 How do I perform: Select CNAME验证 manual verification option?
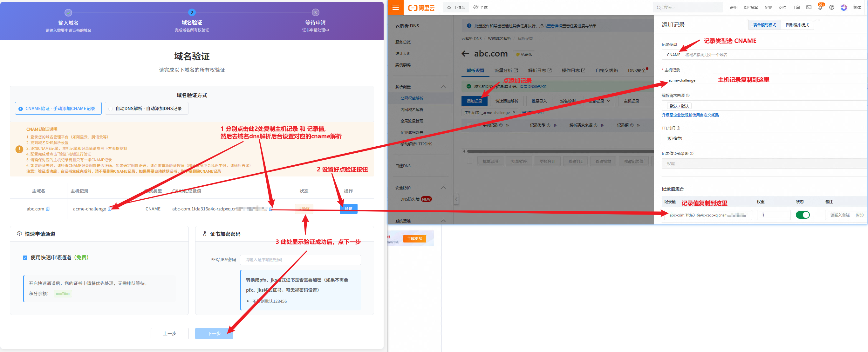click(x=58, y=108)
